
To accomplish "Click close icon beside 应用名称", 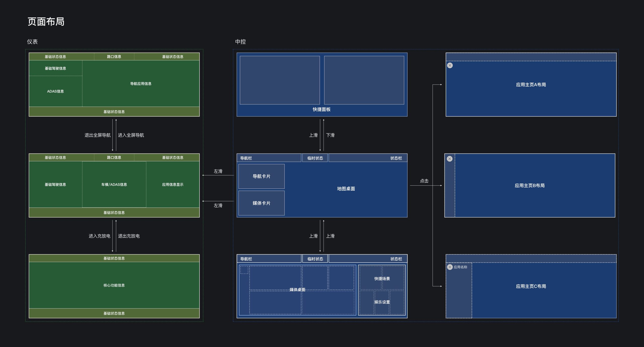I will [450, 267].
